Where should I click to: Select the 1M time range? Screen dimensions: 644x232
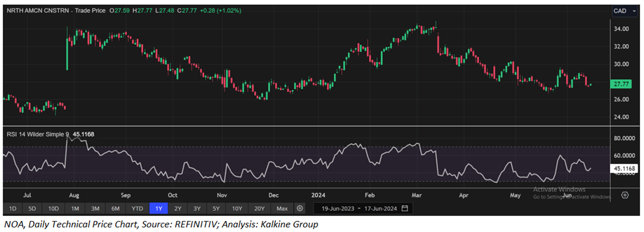(75, 208)
